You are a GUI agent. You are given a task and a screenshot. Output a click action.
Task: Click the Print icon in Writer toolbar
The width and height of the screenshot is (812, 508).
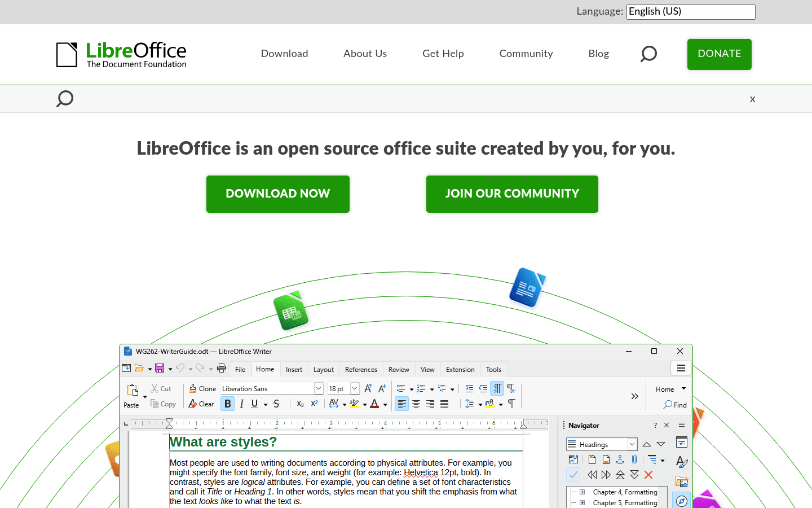pyautogui.click(x=222, y=369)
